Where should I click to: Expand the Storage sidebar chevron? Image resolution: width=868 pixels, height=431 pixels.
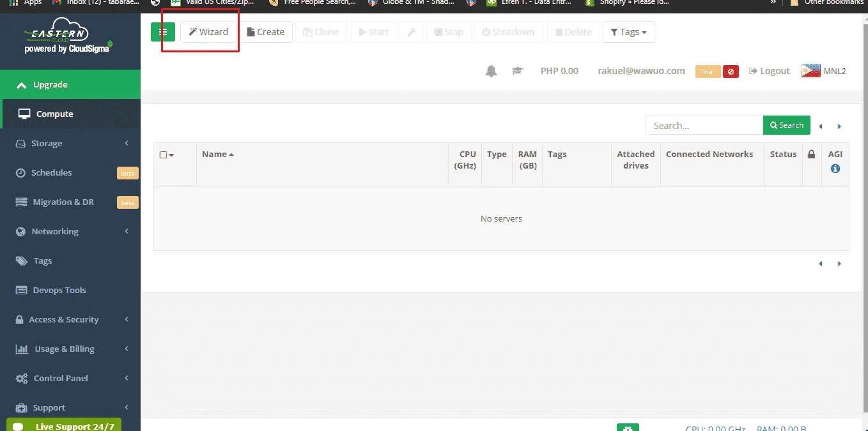click(x=127, y=143)
